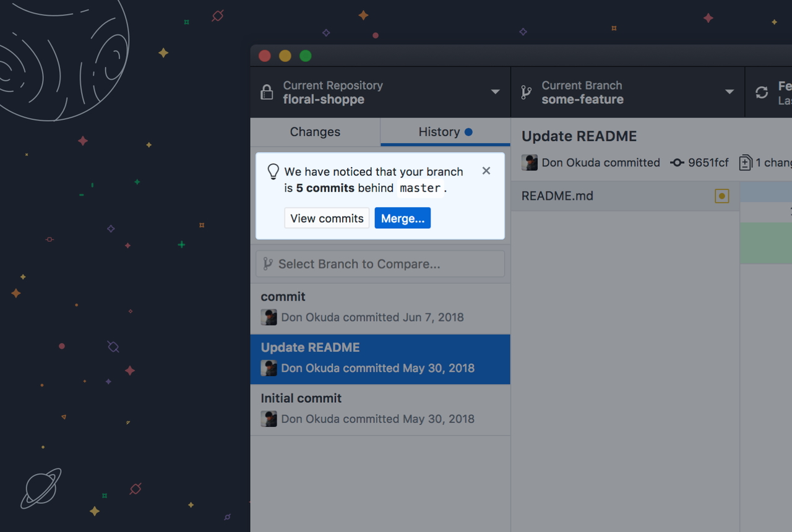Minimize the window with the yellow button
Viewport: 792px width, 532px height.
click(285, 56)
